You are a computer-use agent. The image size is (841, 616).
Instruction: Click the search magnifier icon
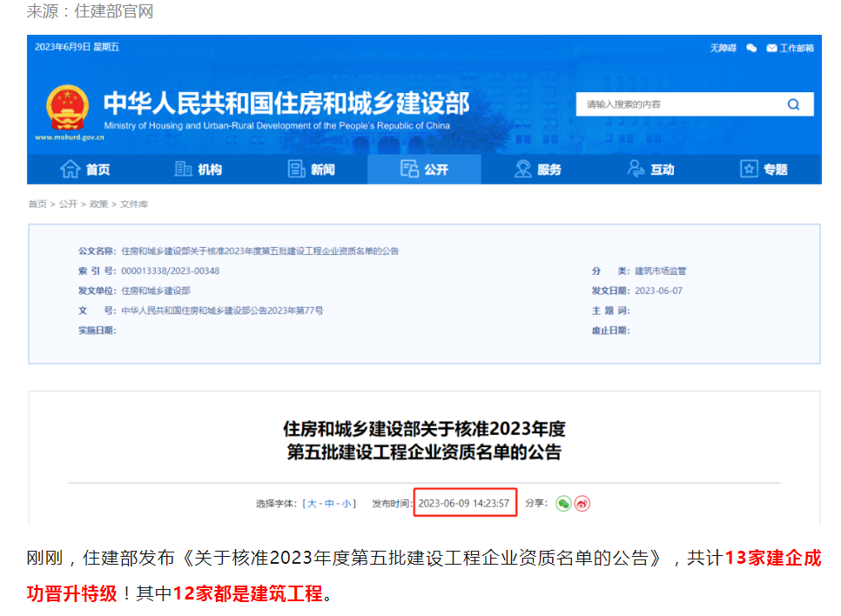[793, 104]
